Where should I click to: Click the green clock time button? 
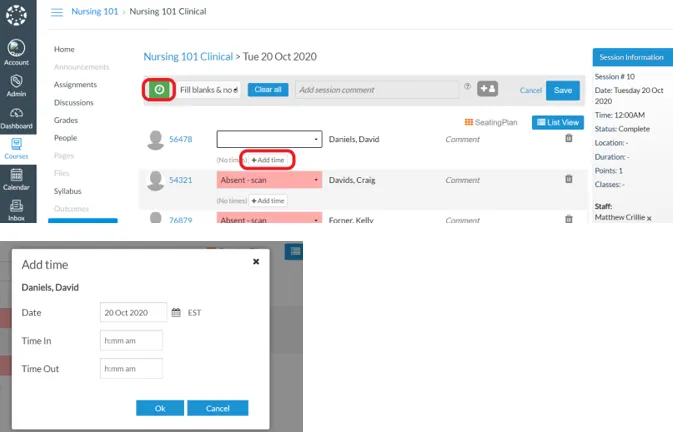[159, 90]
